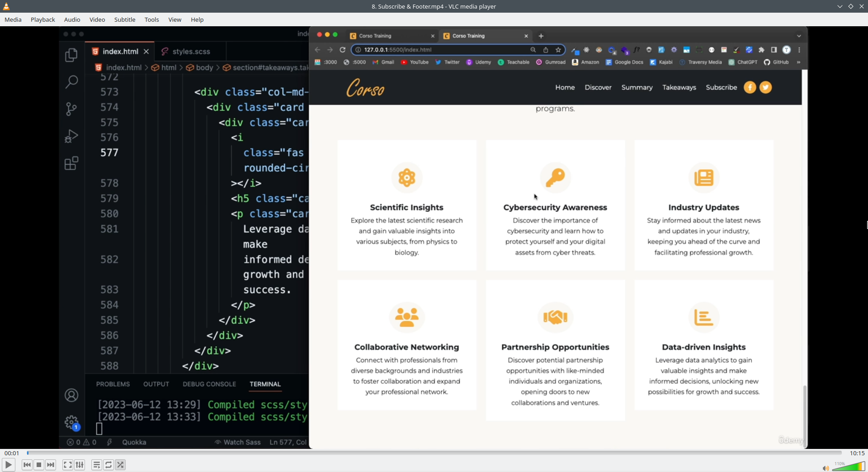Open the ChatGPT bookmark
The image size is (868, 472).
(x=743, y=62)
